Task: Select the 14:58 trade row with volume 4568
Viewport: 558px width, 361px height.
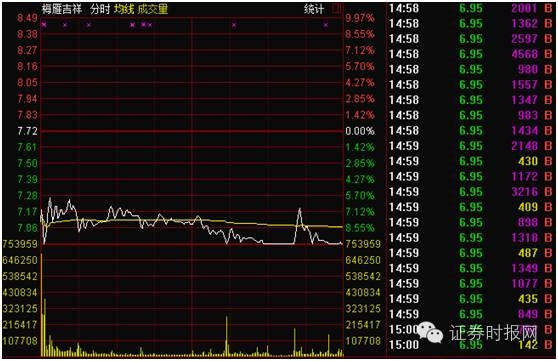Action: tap(470, 54)
